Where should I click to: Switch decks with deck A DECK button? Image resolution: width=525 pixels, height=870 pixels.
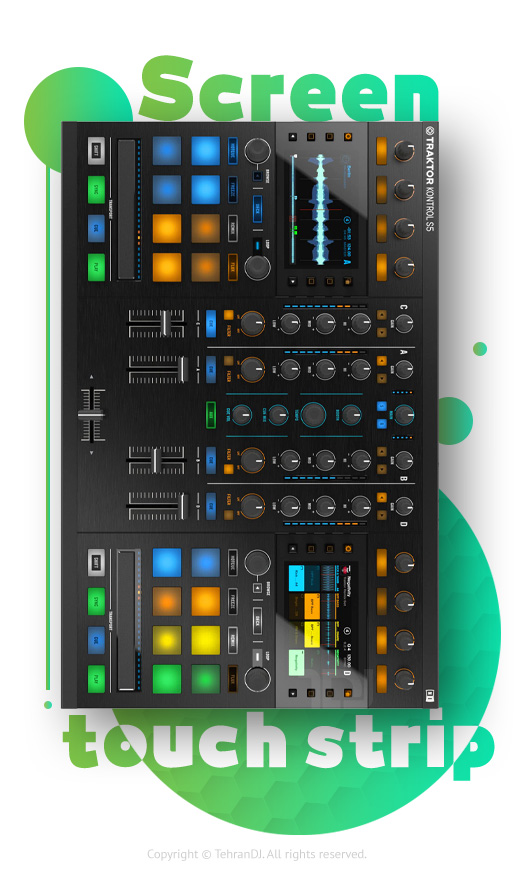(258, 209)
